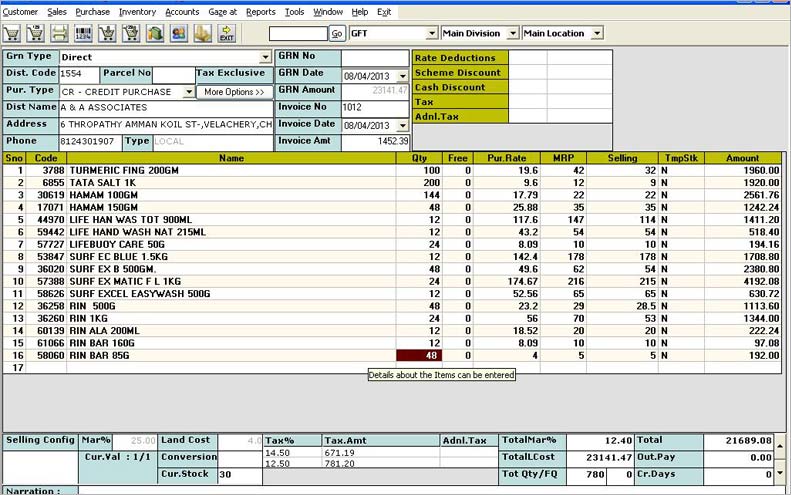The width and height of the screenshot is (791, 495).
Task: Click the barcode icon in the toolbar
Action: [x=83, y=34]
